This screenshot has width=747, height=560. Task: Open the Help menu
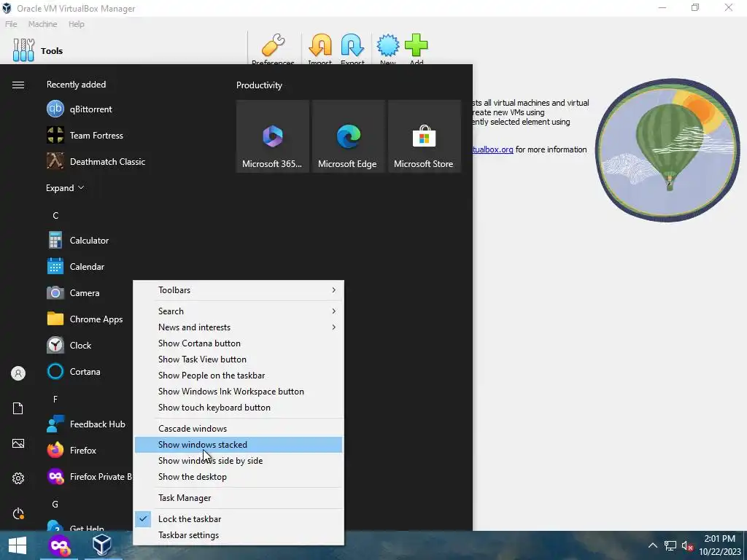pos(76,24)
